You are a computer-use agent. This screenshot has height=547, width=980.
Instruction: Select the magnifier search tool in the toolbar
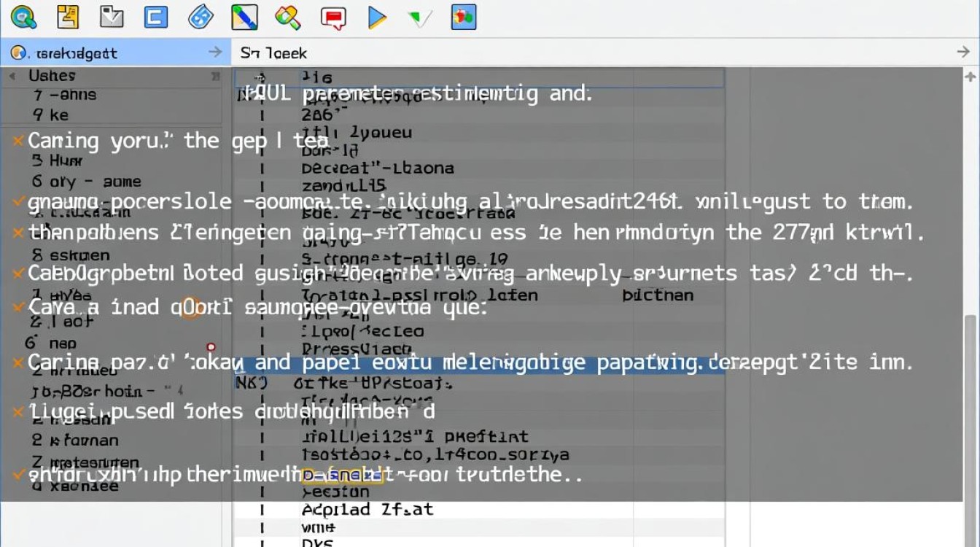(x=23, y=18)
